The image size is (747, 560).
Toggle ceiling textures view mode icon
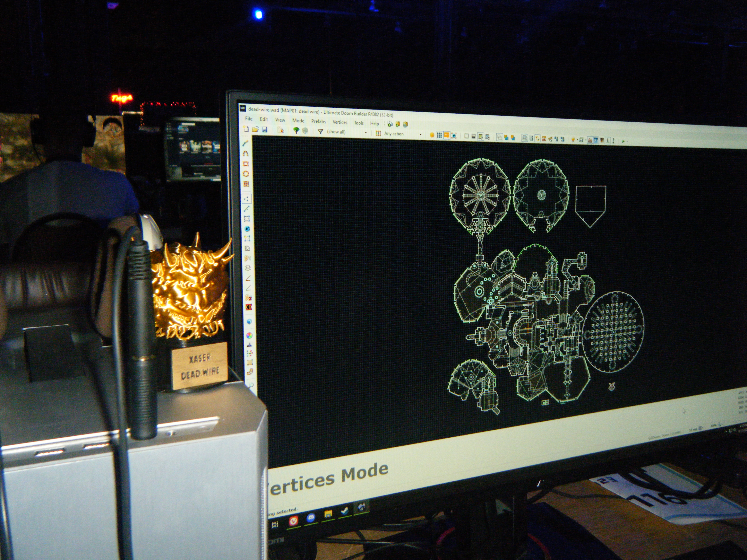tap(488, 137)
